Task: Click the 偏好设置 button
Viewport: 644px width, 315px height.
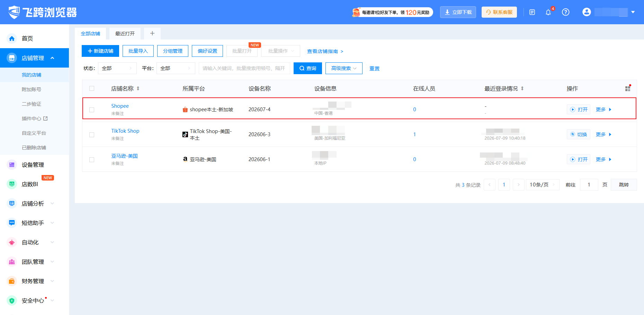Action: click(207, 51)
